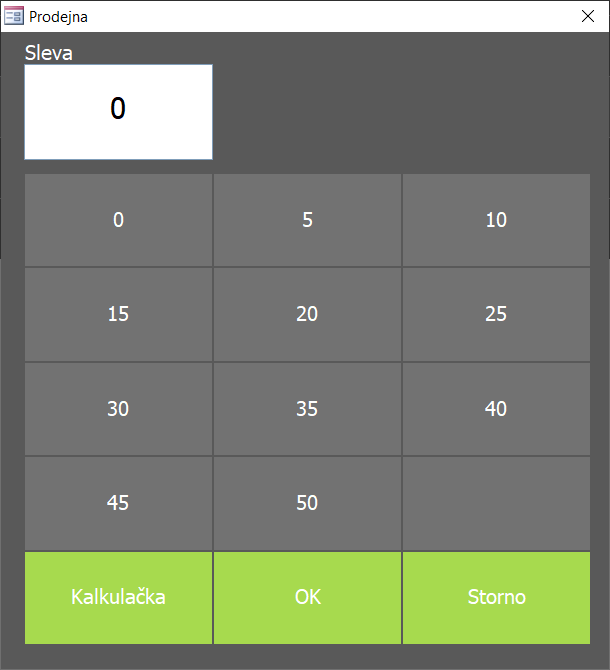Tap the 40 discount button
610x670 pixels.
(x=496, y=408)
